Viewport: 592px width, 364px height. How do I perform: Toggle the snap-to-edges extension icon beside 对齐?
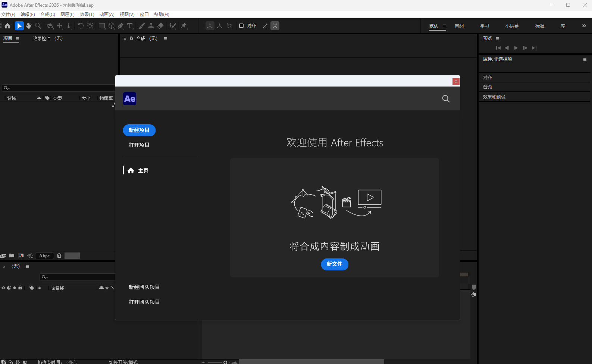265,26
